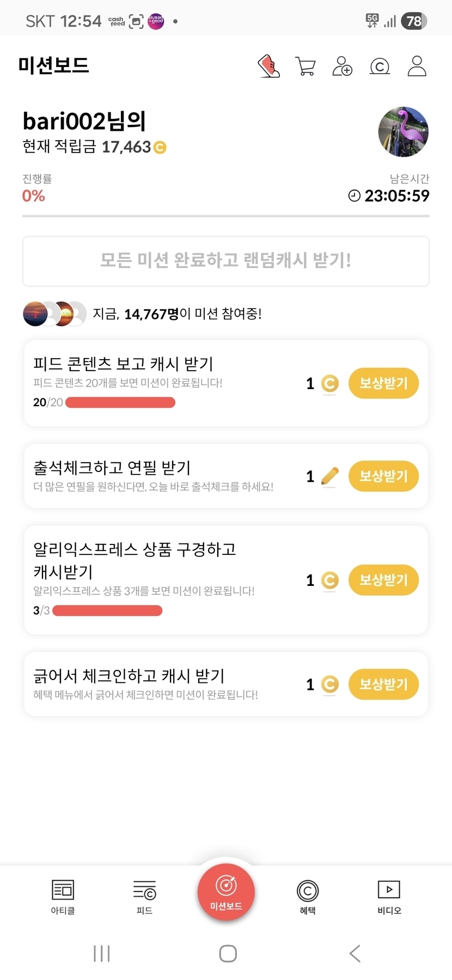
Task: Claim reward for feed content mission
Action: 383,383
